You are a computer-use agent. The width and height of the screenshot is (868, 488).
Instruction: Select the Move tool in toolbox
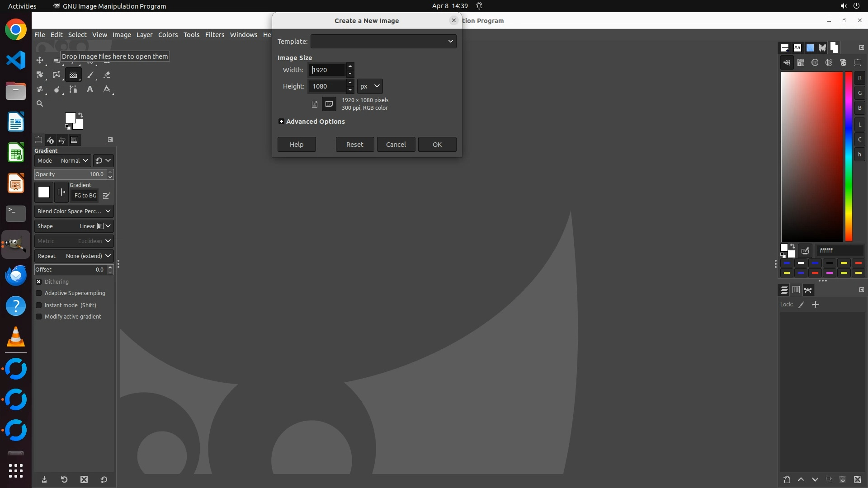(x=40, y=60)
